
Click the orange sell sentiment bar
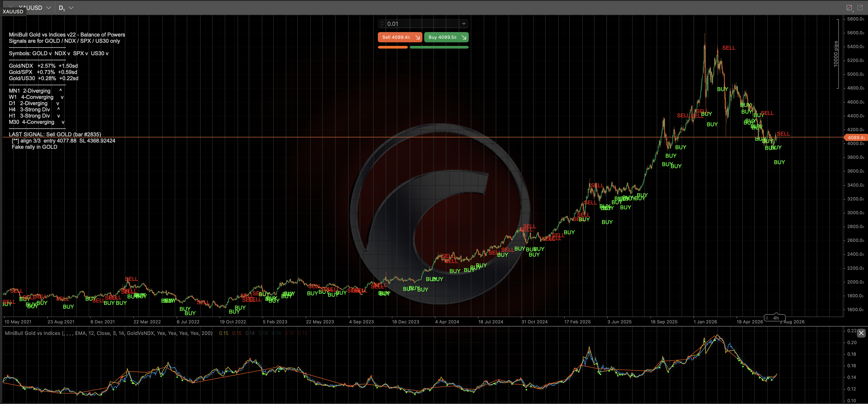pos(393,47)
